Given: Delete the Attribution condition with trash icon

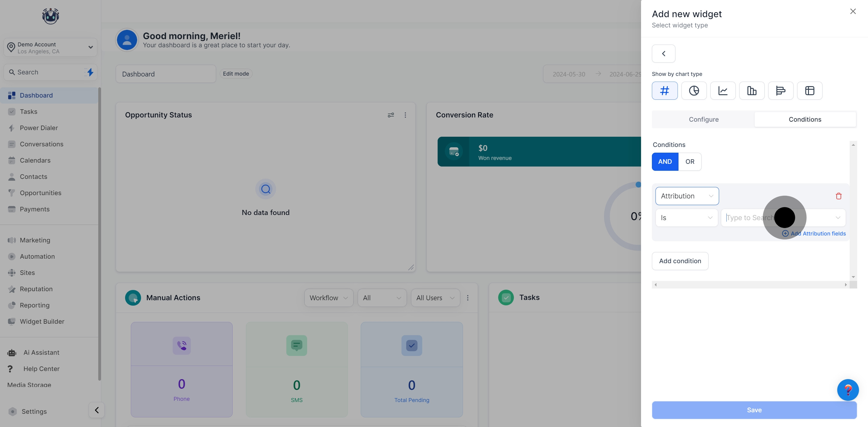Looking at the screenshot, I should click(x=838, y=196).
